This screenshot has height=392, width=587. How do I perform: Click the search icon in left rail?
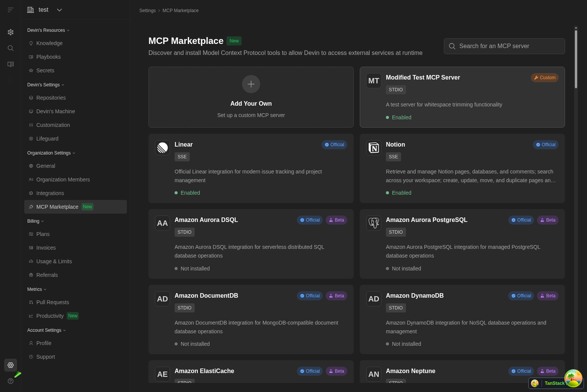point(11,48)
